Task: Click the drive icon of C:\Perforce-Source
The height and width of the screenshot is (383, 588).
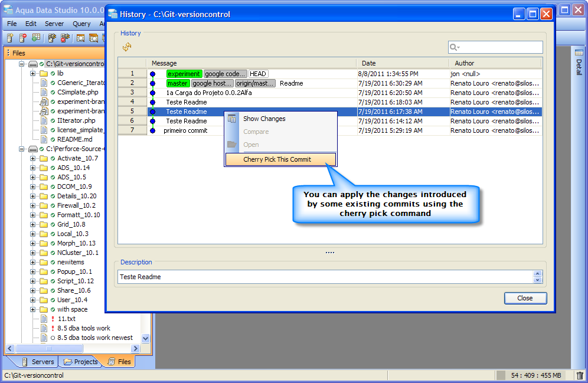Action: [x=34, y=149]
